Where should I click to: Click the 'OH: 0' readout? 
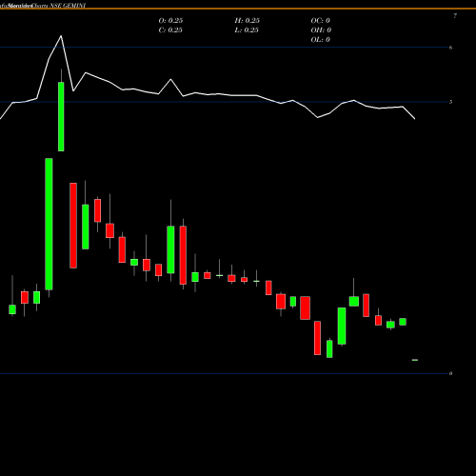point(321,30)
